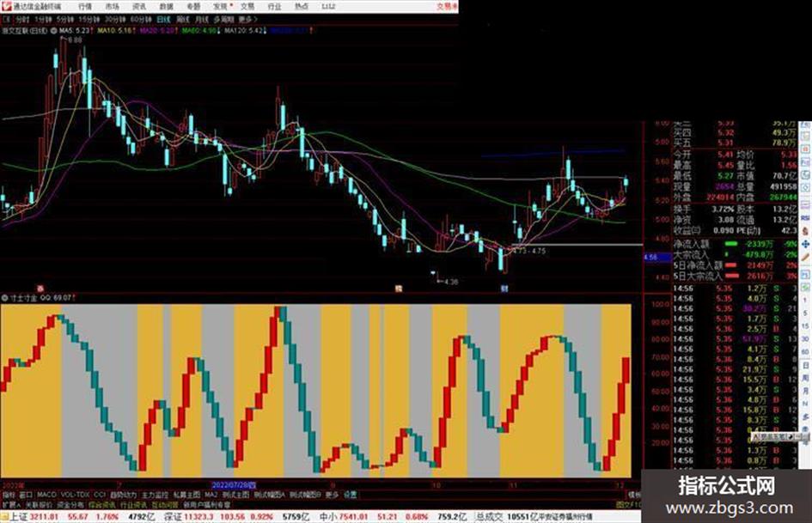Screen dimensions: 812x523
Task: Choose the 日 daily shortcut in sidebar
Action: 805,366
